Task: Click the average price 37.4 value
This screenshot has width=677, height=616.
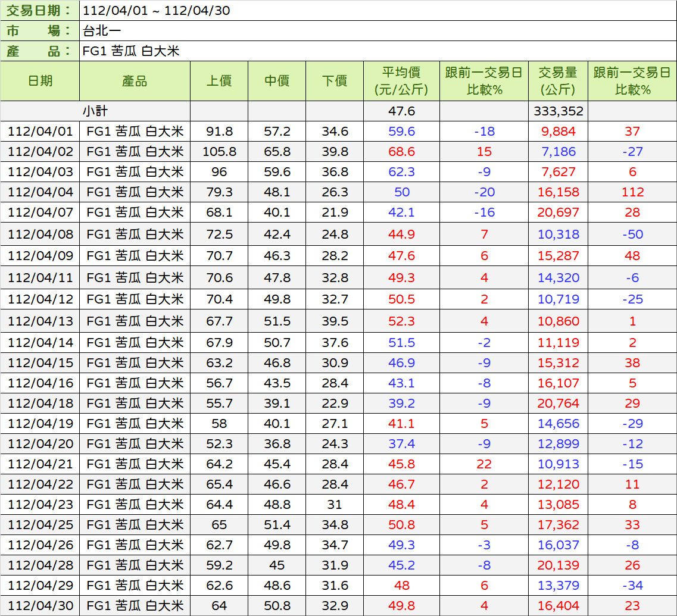Action: tap(401, 444)
